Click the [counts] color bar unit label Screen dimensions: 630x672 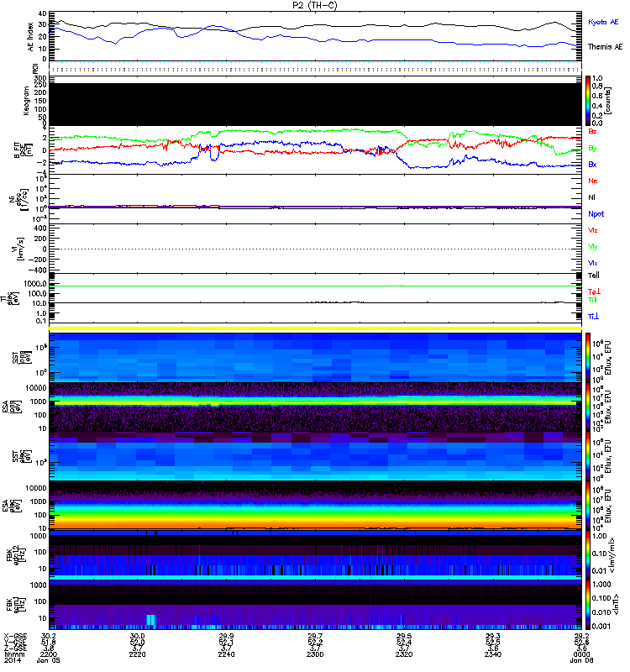tap(608, 101)
